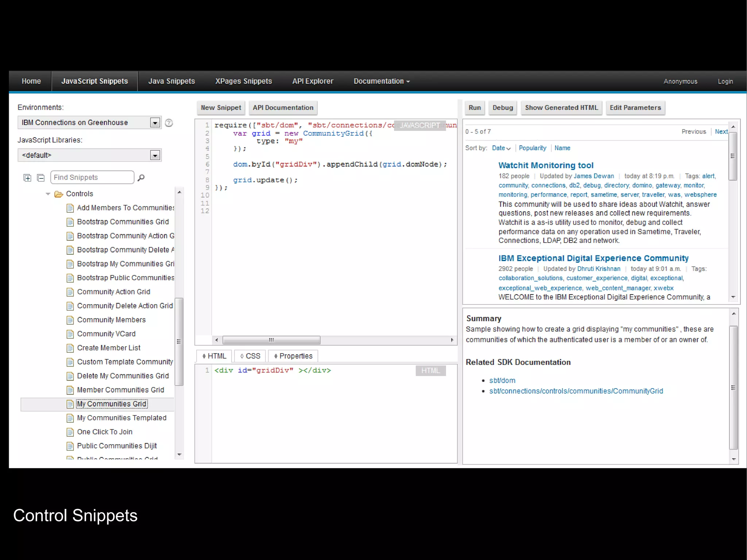Switch to the CSS editor tab
This screenshot has width=747, height=560.
coord(250,356)
